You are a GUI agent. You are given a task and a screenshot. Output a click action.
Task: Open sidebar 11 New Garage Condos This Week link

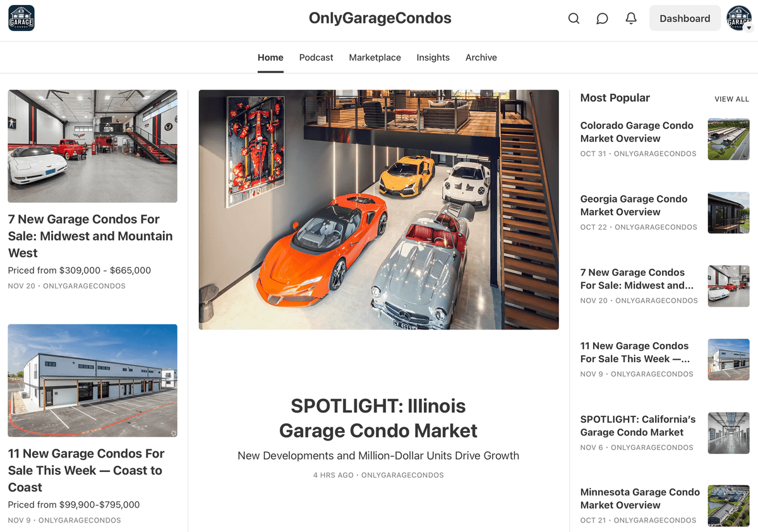tap(635, 352)
